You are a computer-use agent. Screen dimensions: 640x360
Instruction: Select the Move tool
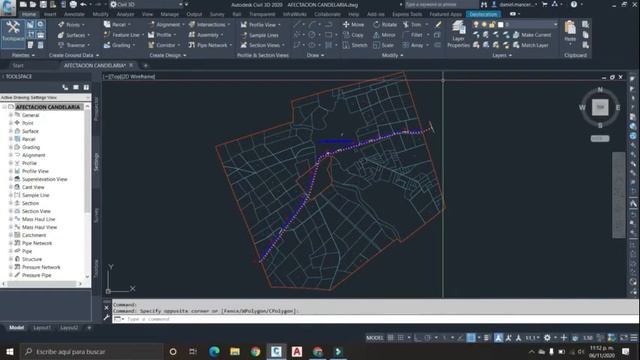coord(353,24)
